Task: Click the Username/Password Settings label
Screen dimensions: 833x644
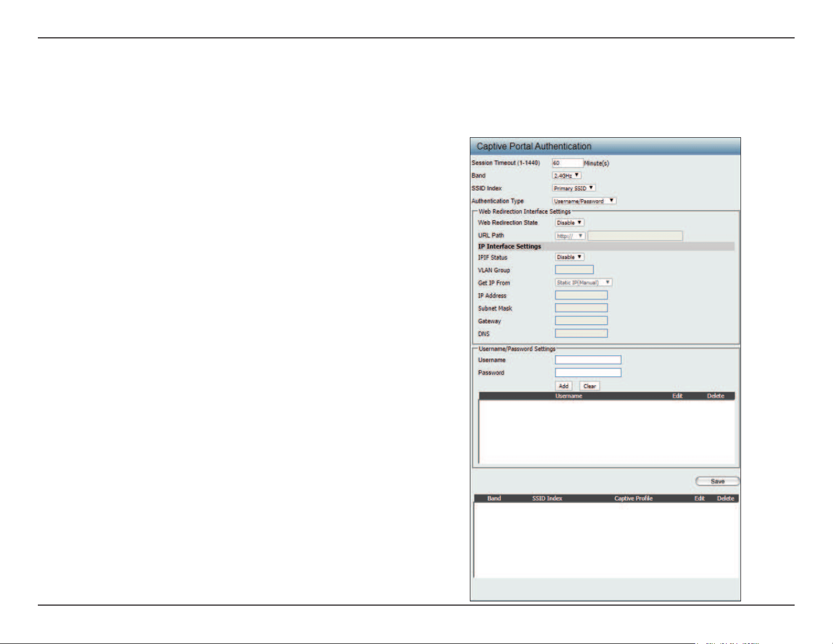Action: point(517,349)
